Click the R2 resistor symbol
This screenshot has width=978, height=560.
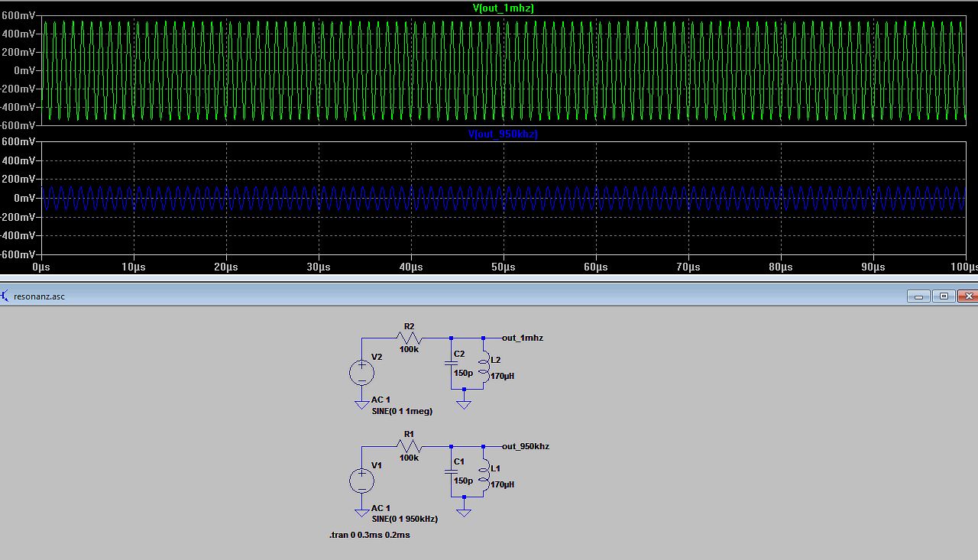click(410, 338)
